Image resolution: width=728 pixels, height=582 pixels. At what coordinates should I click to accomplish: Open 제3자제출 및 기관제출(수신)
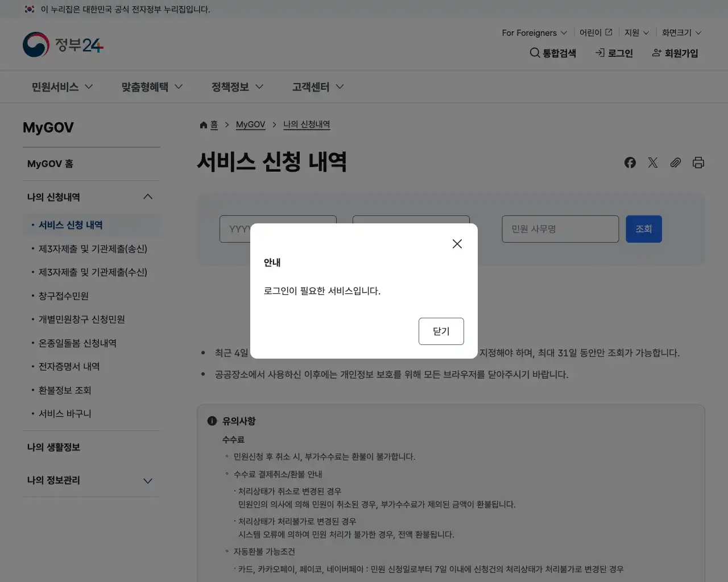tap(93, 272)
